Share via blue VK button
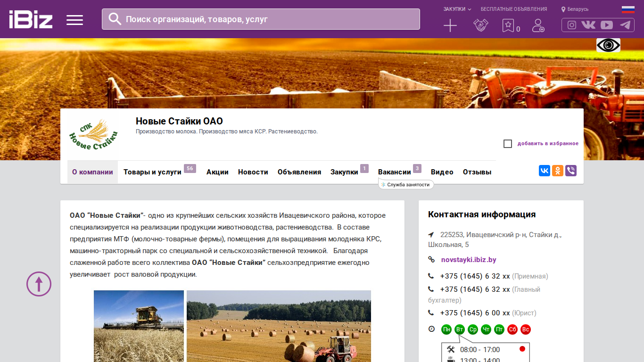The image size is (644, 362). tap(545, 171)
